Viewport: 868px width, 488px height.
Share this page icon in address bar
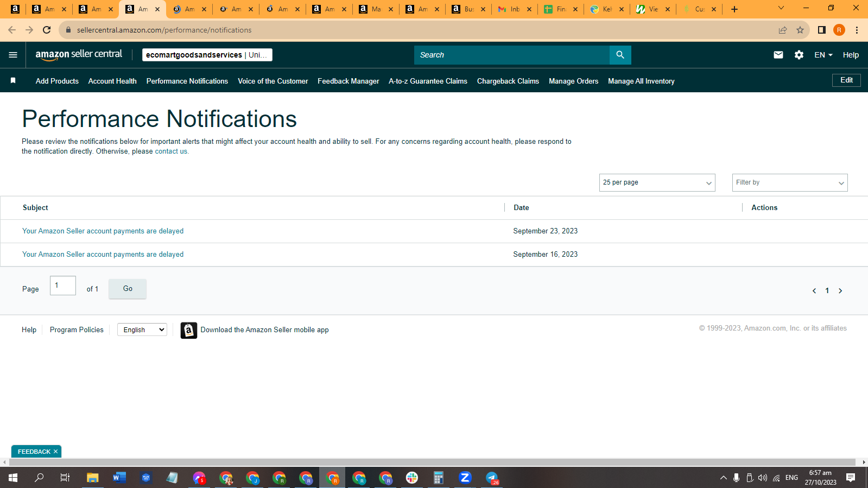pos(782,30)
